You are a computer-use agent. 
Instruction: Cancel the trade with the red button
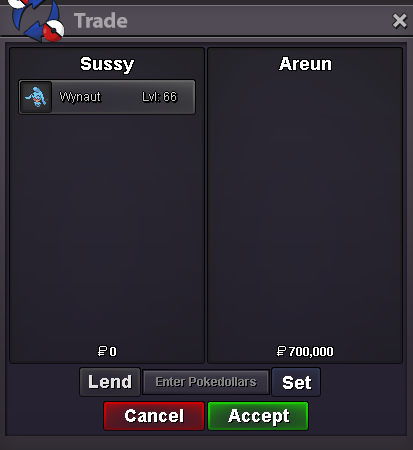pos(154,416)
